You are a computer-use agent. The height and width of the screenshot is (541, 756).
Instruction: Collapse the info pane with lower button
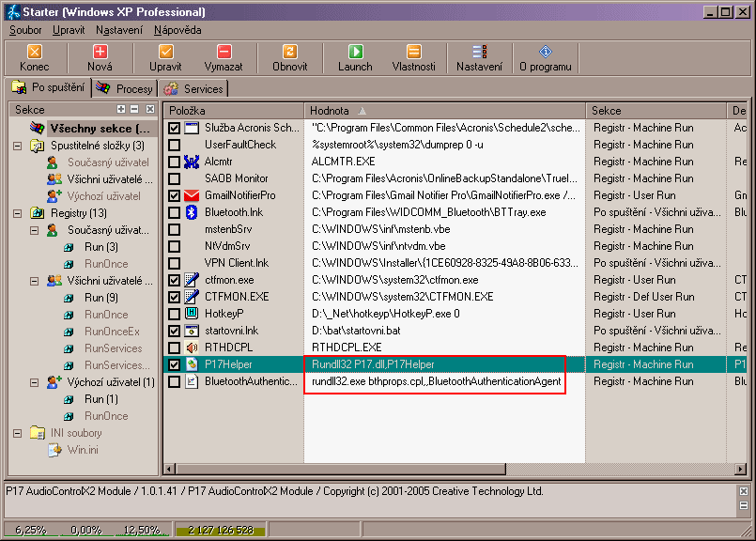point(744,505)
